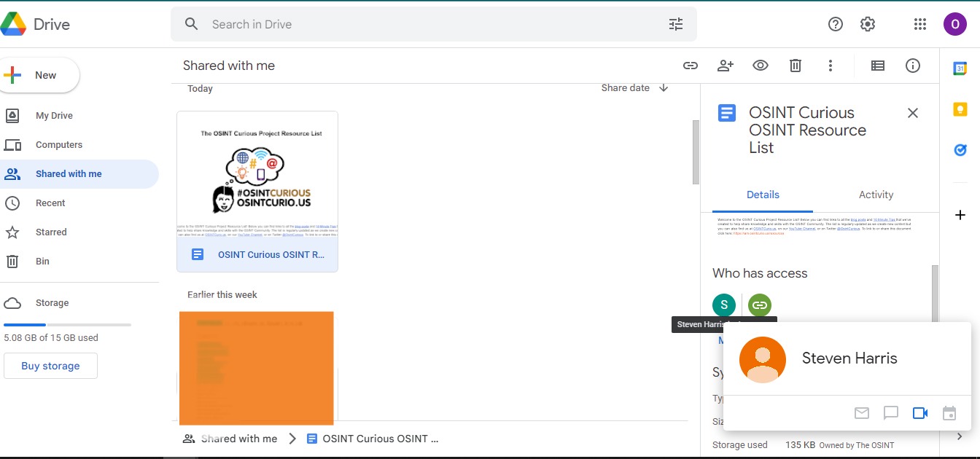
Task: Close the details panel
Action: click(x=913, y=113)
